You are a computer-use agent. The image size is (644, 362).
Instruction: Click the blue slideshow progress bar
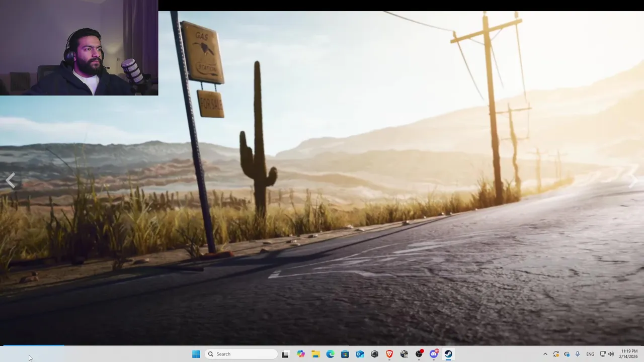coord(33,345)
